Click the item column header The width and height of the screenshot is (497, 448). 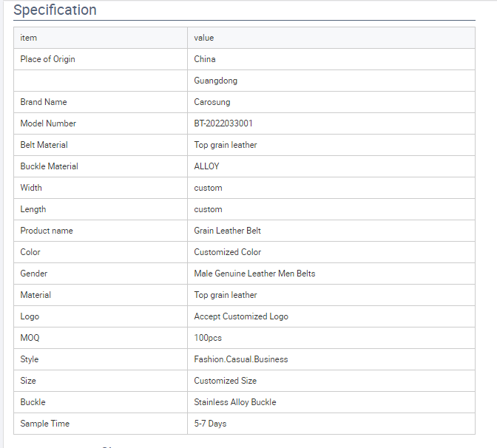(101, 38)
